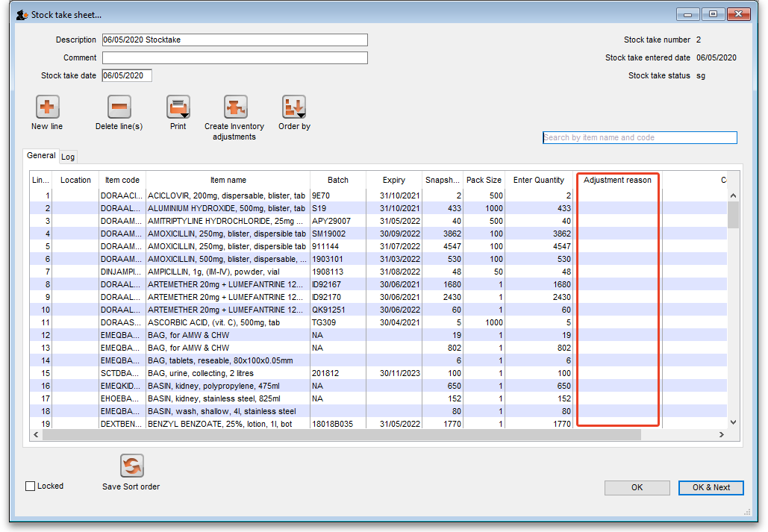Switch to the Log tab

(68, 157)
